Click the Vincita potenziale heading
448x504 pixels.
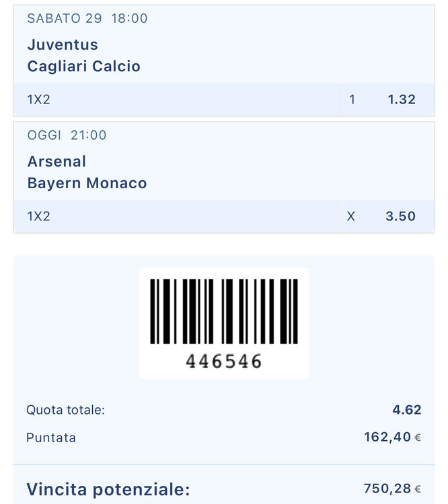pos(108,489)
